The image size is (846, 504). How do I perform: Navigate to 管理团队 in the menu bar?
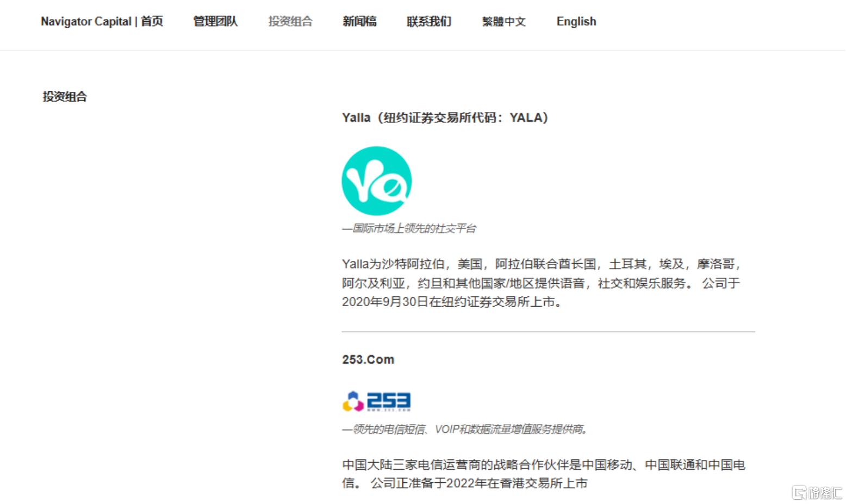215,21
